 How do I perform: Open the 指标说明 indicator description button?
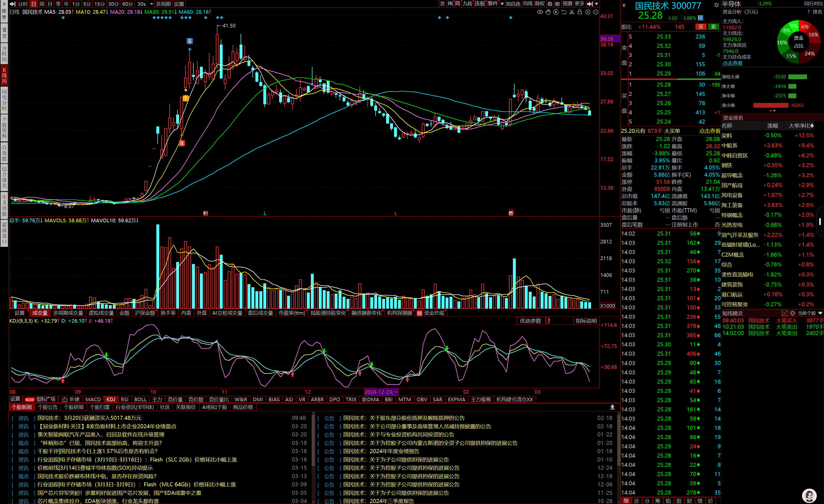click(x=586, y=321)
